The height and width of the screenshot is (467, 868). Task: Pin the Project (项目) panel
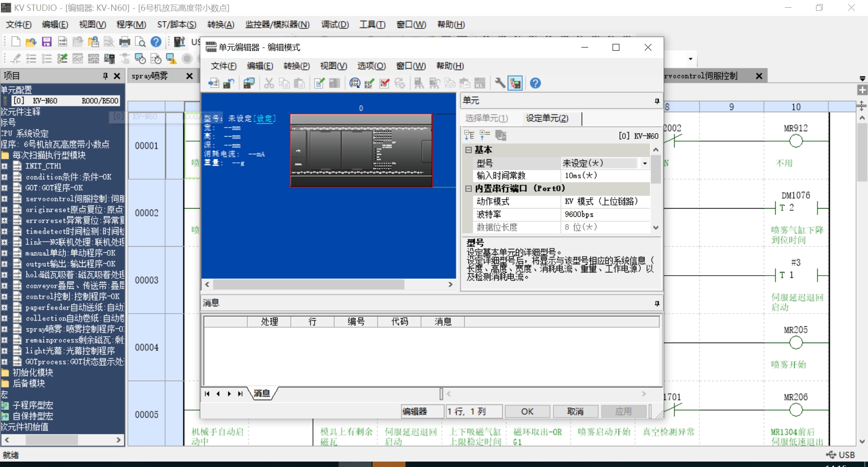tap(105, 76)
